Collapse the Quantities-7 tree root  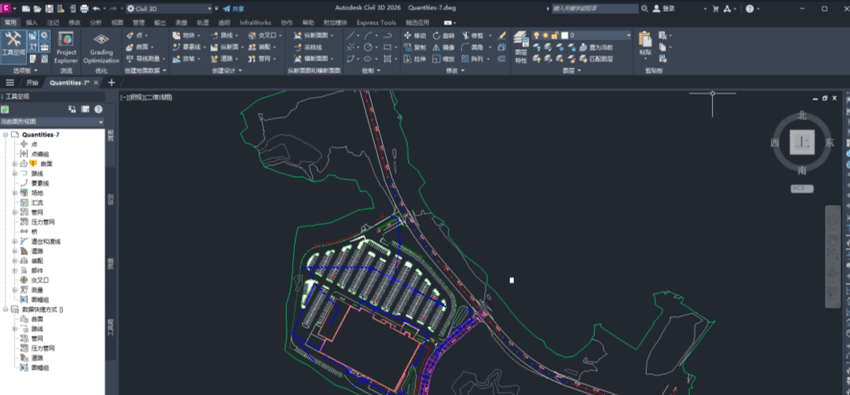pos(5,134)
